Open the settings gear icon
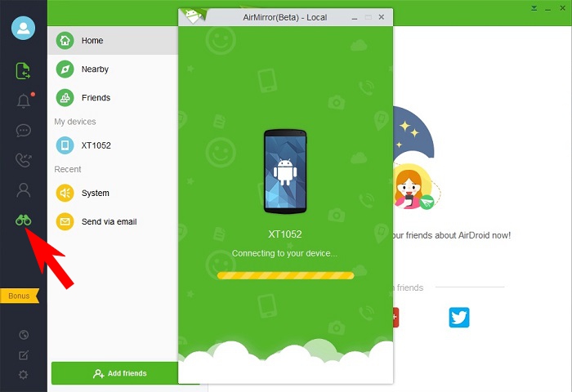 click(24, 375)
